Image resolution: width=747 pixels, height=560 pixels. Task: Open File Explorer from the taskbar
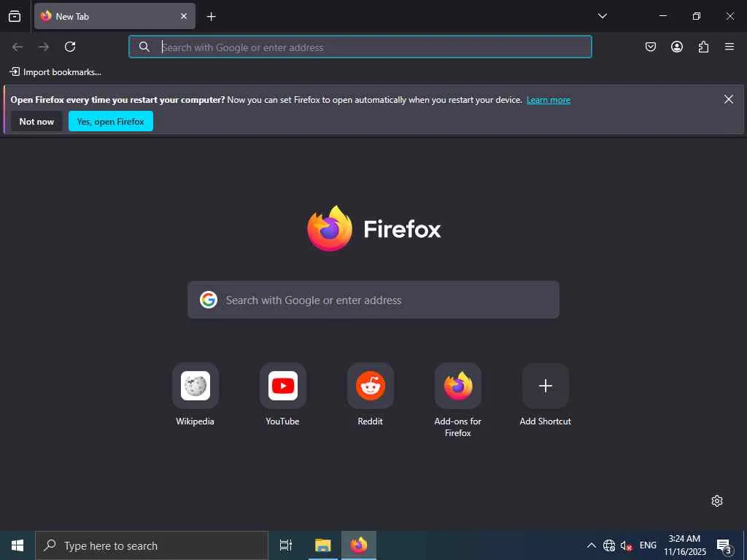pyautogui.click(x=323, y=545)
